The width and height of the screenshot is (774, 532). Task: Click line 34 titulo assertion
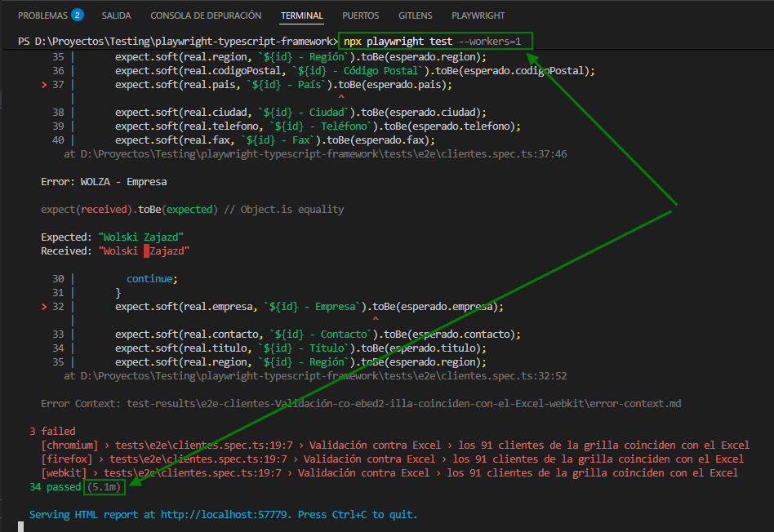pyautogui.click(x=300, y=348)
